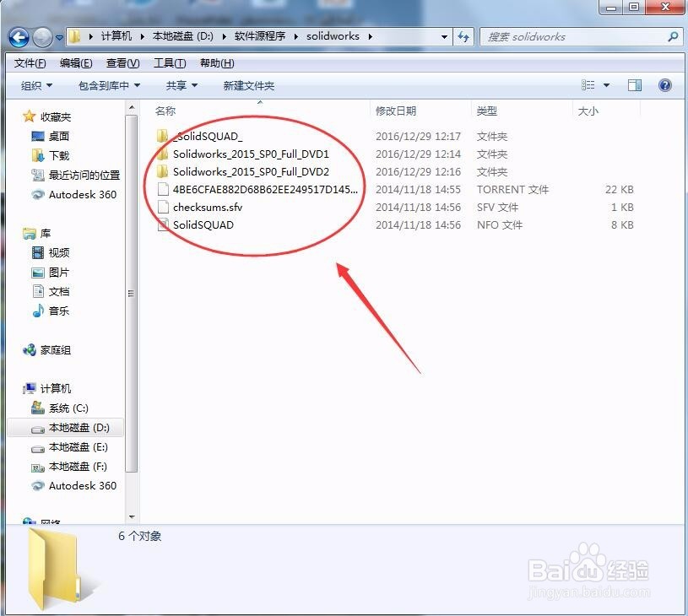Image resolution: width=688 pixels, height=616 pixels.
Task: Open the 组织 dropdown
Action: click(x=36, y=85)
